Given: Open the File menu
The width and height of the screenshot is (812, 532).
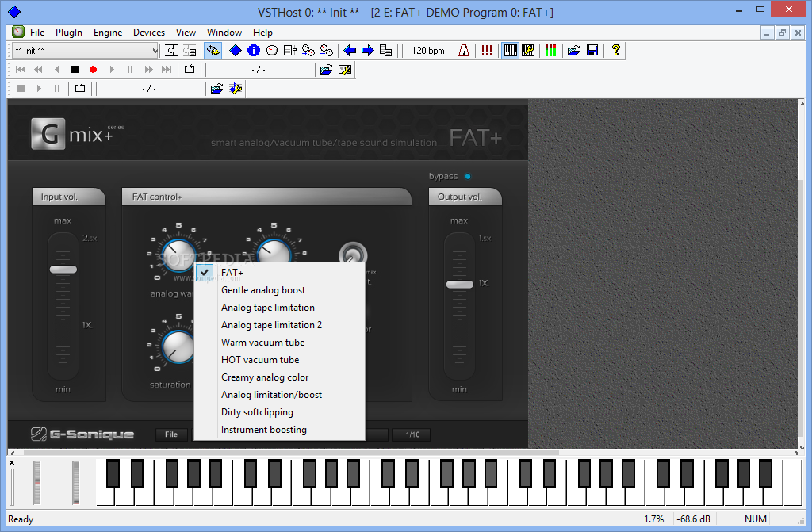Looking at the screenshot, I should tap(37, 33).
